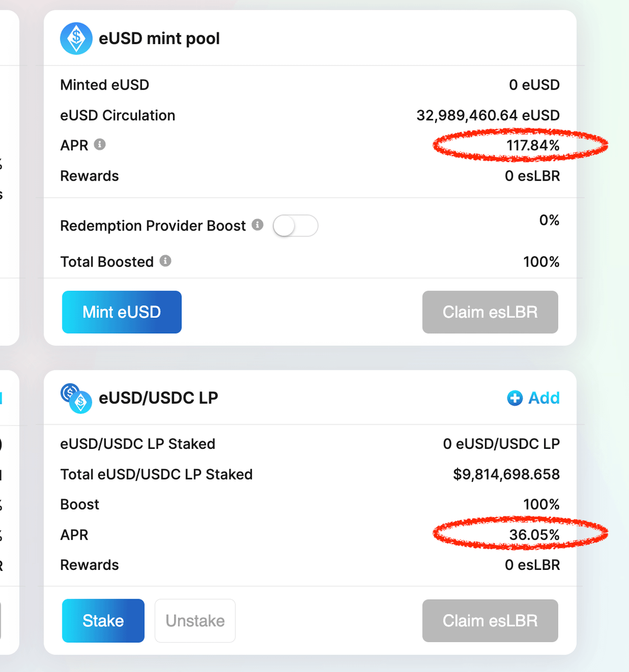Click the APR info icon in mint pool
This screenshot has height=672, width=629.
(100, 145)
